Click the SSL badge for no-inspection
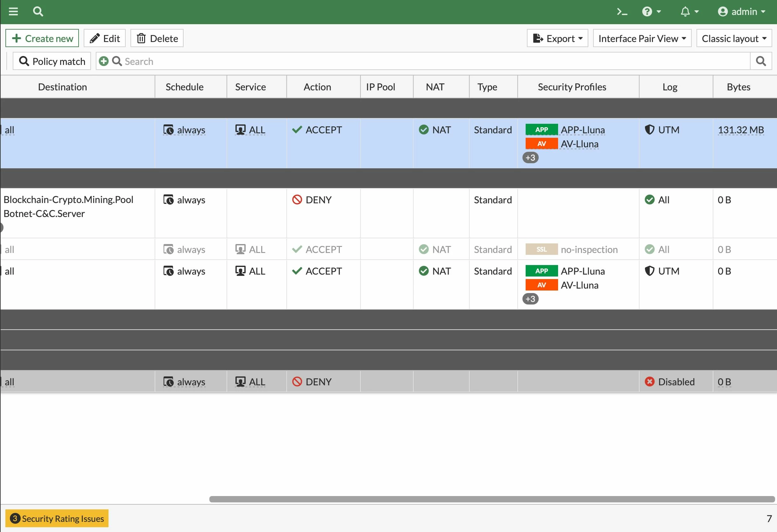This screenshot has height=532, width=777. click(x=542, y=249)
